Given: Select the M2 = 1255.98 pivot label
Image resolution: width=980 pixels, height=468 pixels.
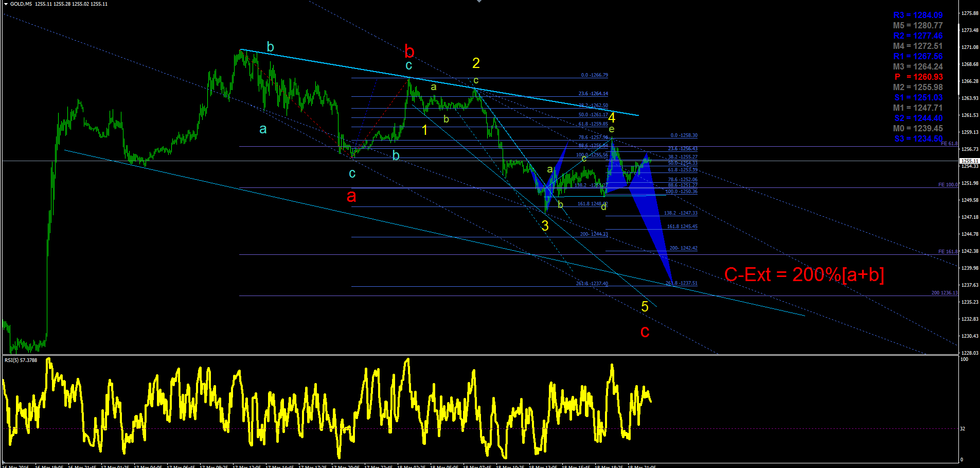Looking at the screenshot, I should (x=918, y=88).
